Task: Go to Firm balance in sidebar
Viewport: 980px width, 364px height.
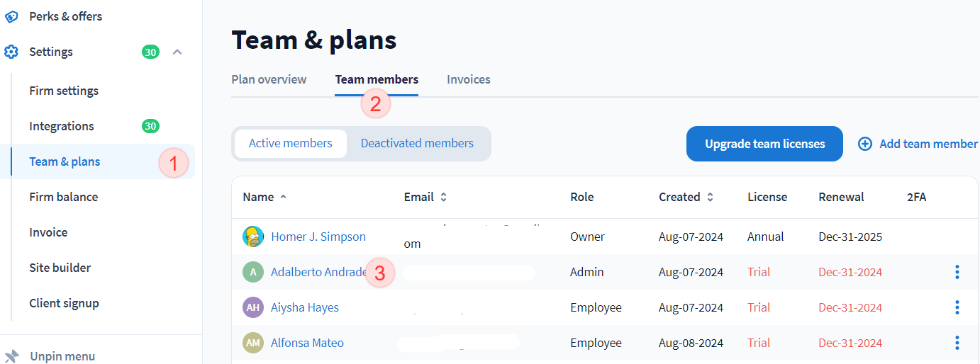Action: tap(64, 197)
